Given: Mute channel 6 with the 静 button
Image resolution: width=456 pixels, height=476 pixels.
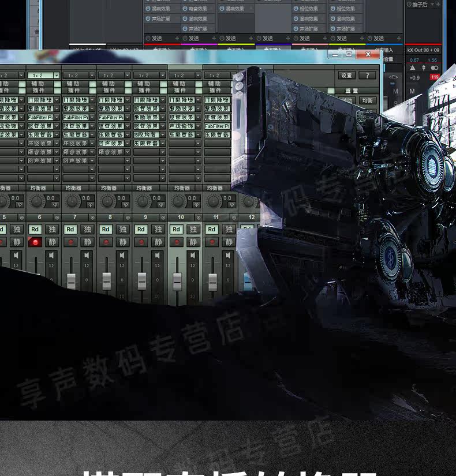Looking at the screenshot, I should point(53,242).
